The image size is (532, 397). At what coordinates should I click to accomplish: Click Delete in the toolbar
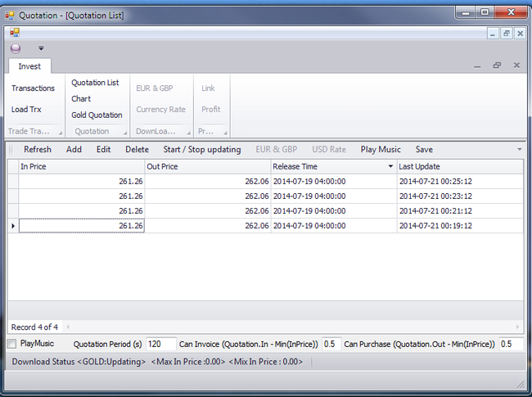click(x=137, y=149)
